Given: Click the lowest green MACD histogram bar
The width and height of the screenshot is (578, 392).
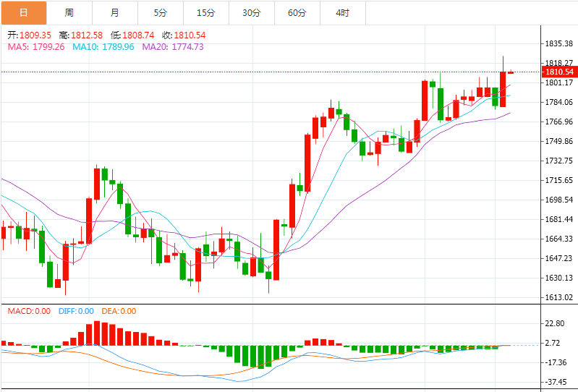Looking at the screenshot, I should pos(261,357).
